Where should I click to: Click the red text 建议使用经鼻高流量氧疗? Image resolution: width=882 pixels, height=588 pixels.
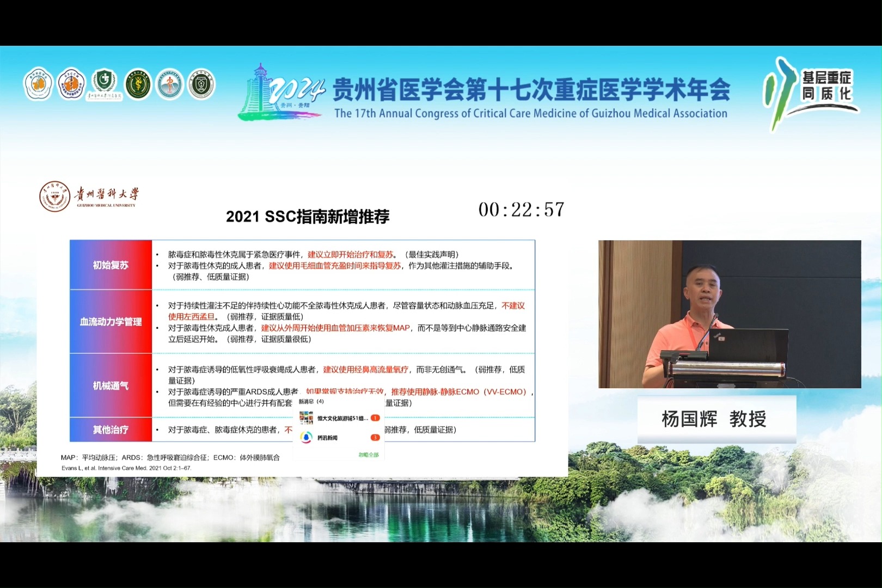(x=366, y=369)
